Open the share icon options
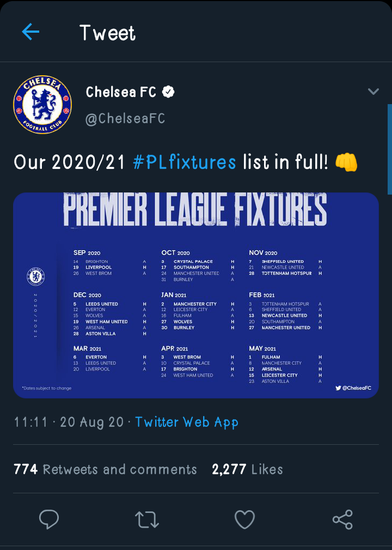Viewport: 392px width, 550px height. [x=342, y=519]
